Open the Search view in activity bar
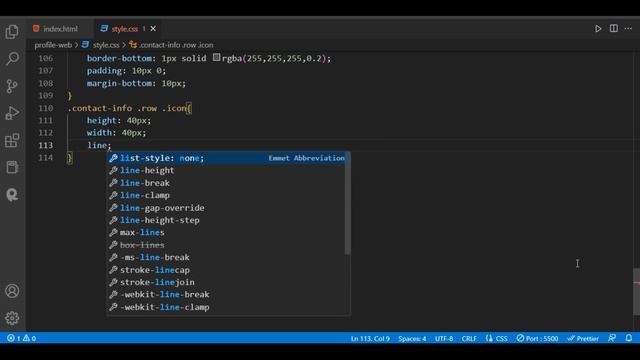 pos(12,59)
